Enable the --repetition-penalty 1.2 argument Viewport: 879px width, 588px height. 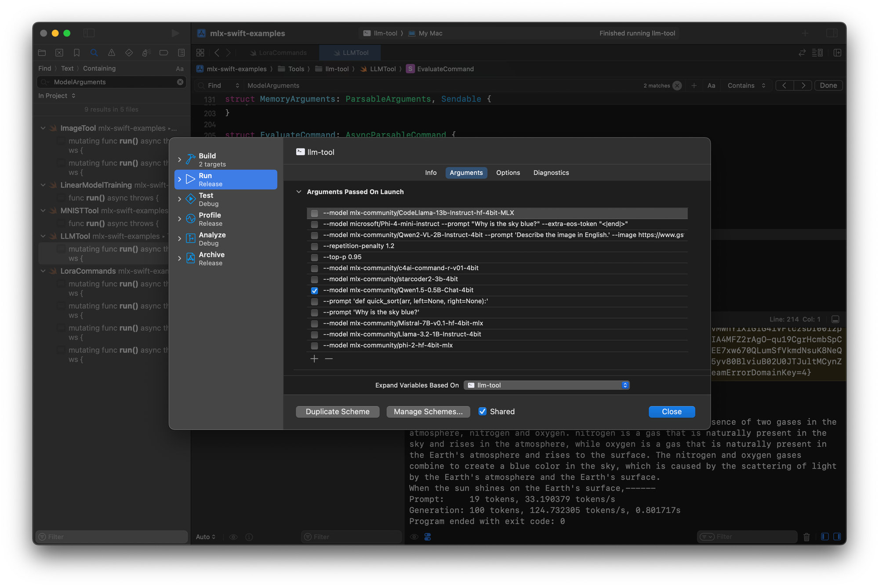pos(314,246)
